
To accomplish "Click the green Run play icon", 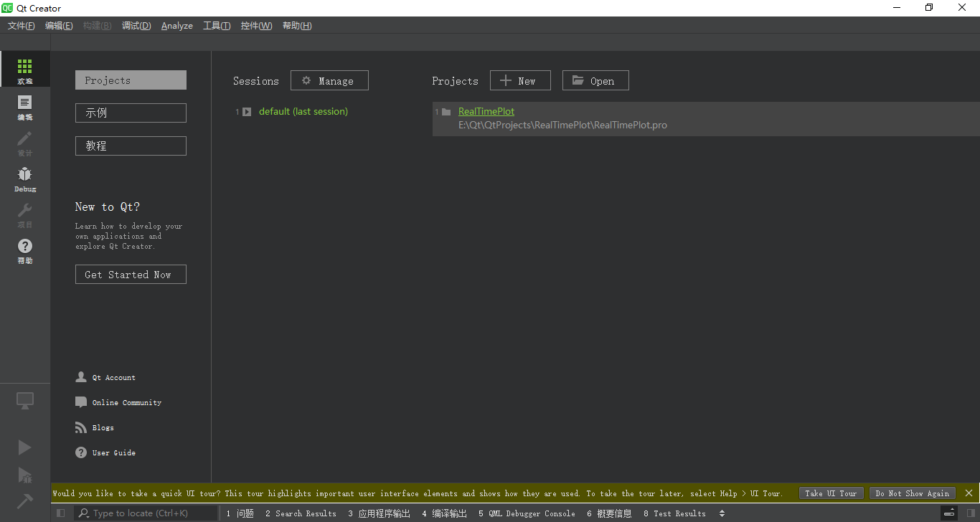I will click(25, 447).
